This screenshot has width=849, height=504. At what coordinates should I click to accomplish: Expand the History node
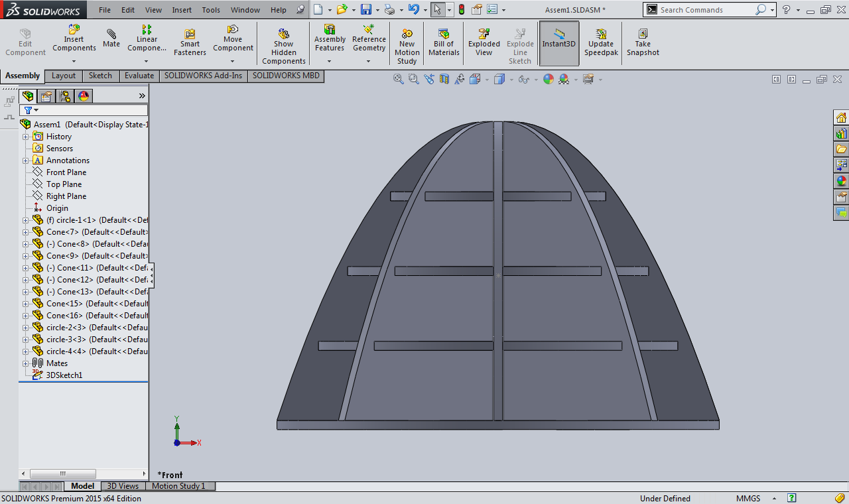pos(26,137)
